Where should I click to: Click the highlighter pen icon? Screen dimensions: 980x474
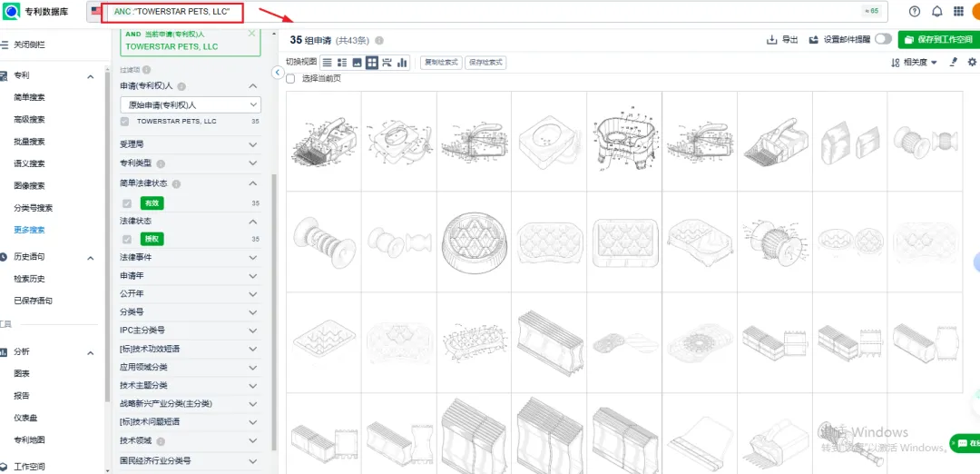[x=953, y=62]
